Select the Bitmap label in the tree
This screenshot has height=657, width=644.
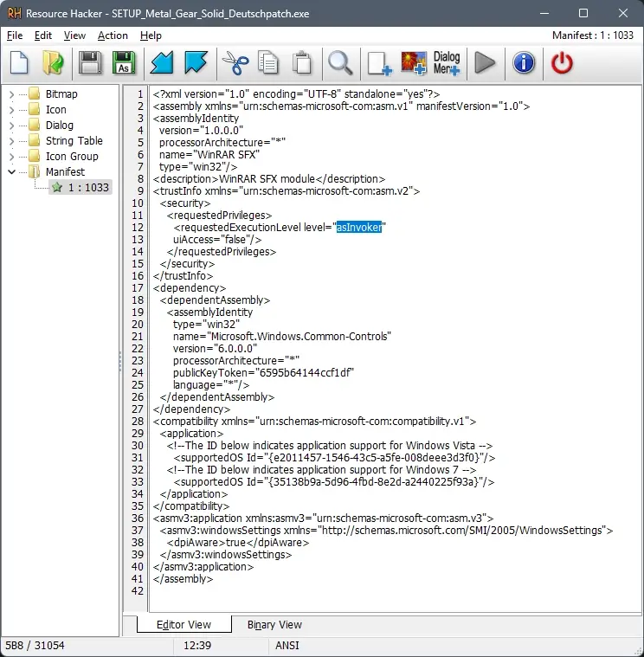pyautogui.click(x=61, y=93)
